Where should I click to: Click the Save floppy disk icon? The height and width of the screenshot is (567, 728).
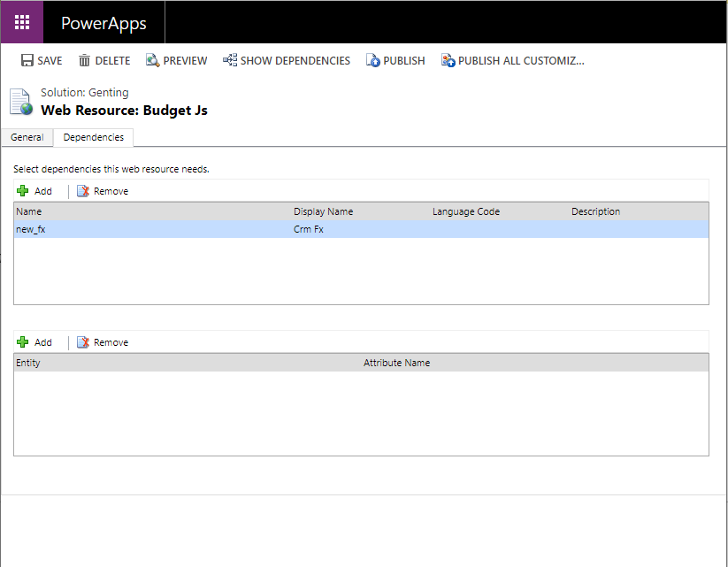pyautogui.click(x=27, y=60)
